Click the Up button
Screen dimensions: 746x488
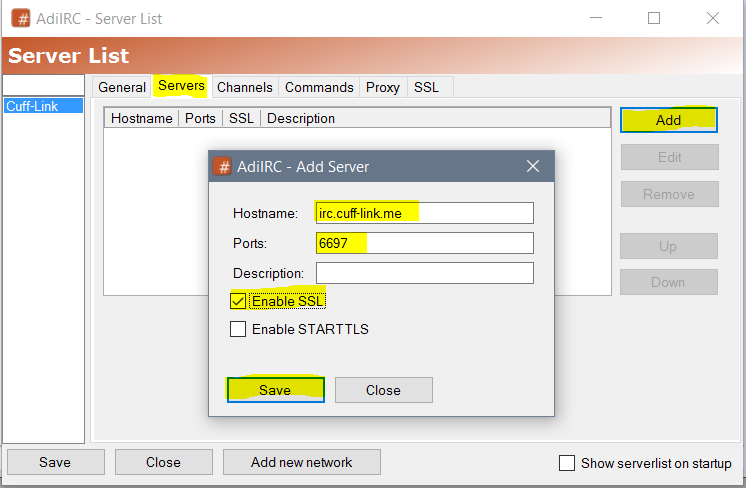(668, 246)
